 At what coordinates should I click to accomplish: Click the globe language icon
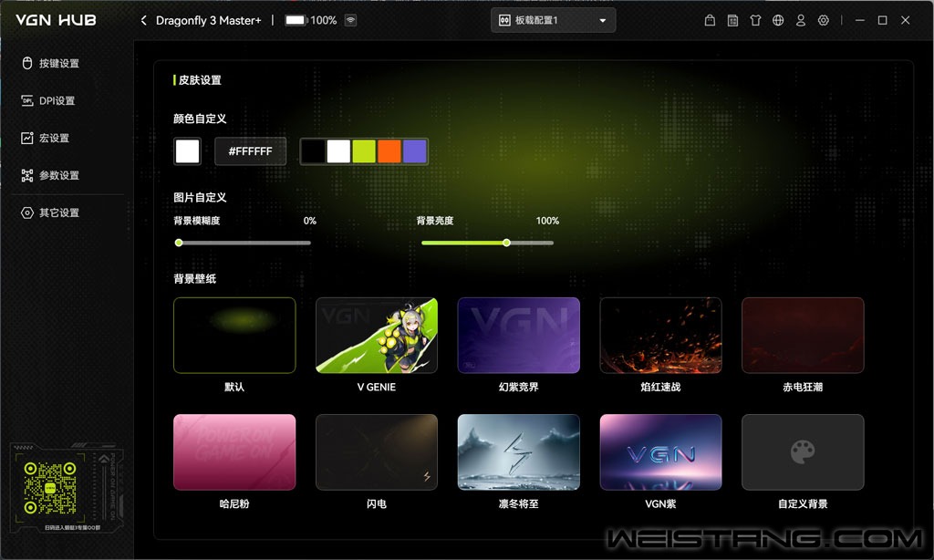(x=778, y=20)
